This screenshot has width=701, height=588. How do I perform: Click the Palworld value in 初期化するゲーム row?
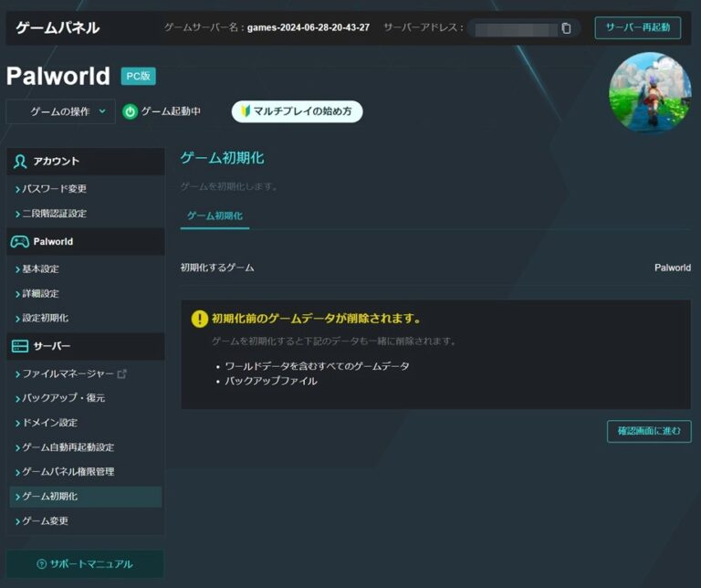673,268
